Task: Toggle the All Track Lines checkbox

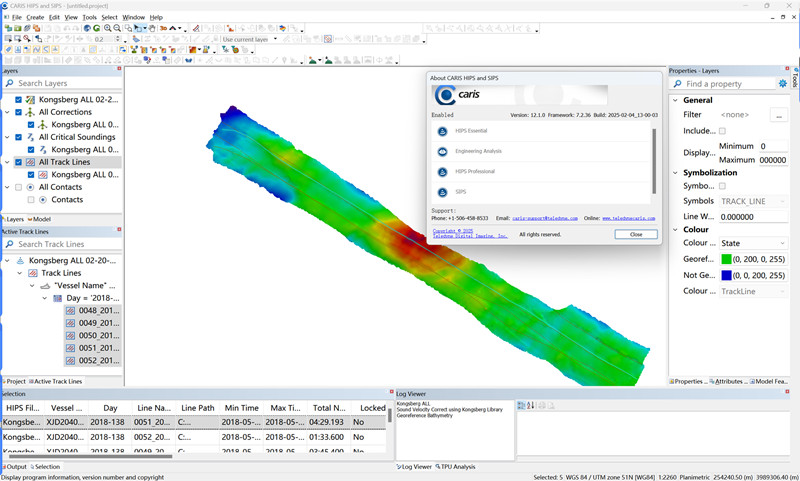Action: (18, 162)
